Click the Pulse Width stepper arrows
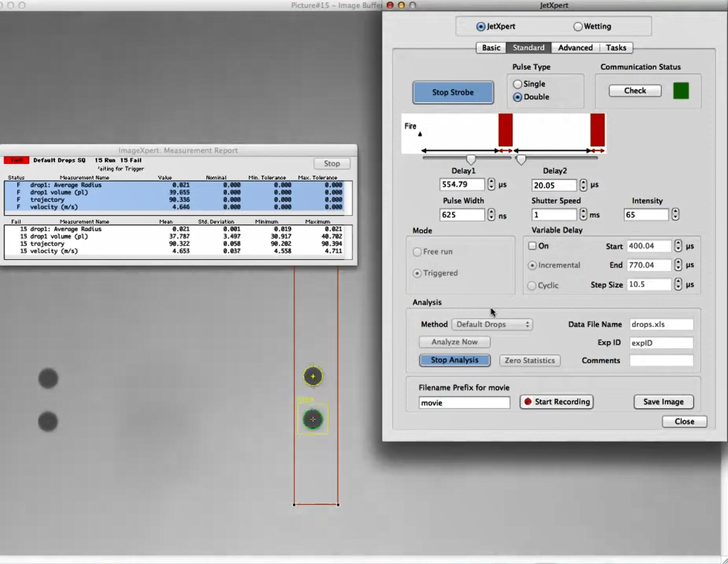This screenshot has width=728, height=564. click(x=491, y=214)
